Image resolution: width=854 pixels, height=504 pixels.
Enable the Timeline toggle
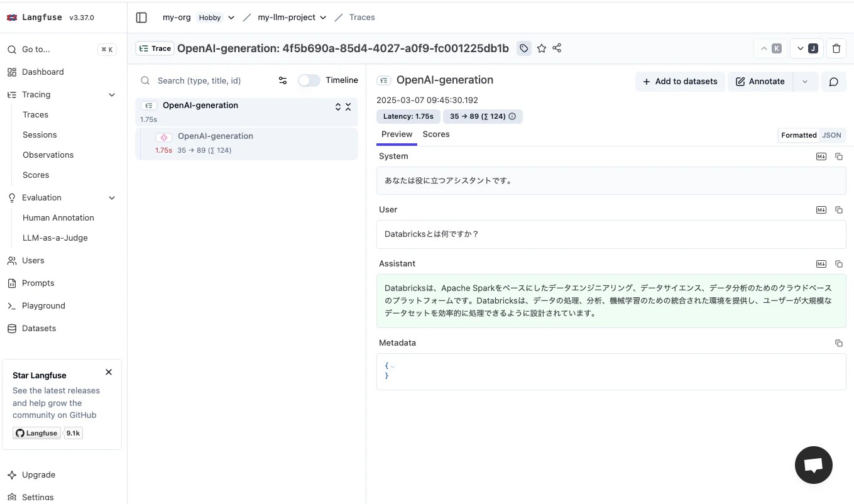click(x=309, y=80)
